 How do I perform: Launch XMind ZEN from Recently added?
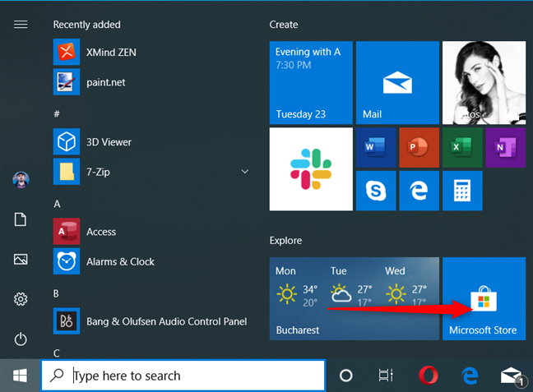[151, 52]
